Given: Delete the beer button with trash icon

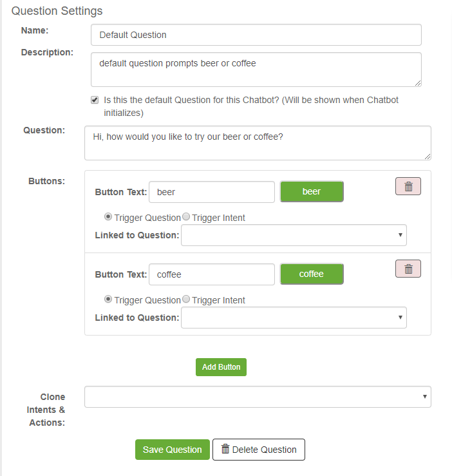Looking at the screenshot, I should (x=408, y=186).
